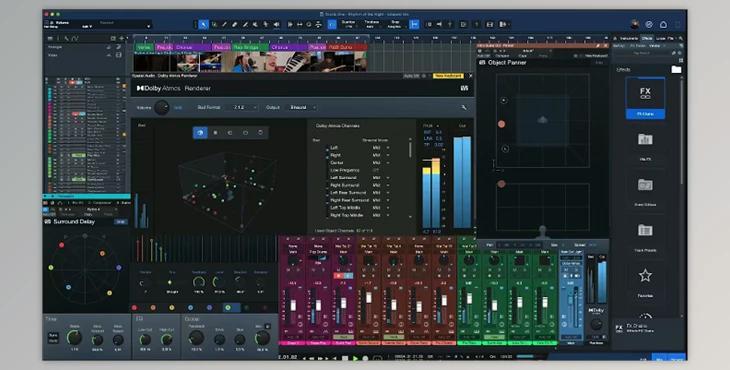Select the red tap button in the delay tap row
This screenshot has height=370, width=730.
[135, 308]
